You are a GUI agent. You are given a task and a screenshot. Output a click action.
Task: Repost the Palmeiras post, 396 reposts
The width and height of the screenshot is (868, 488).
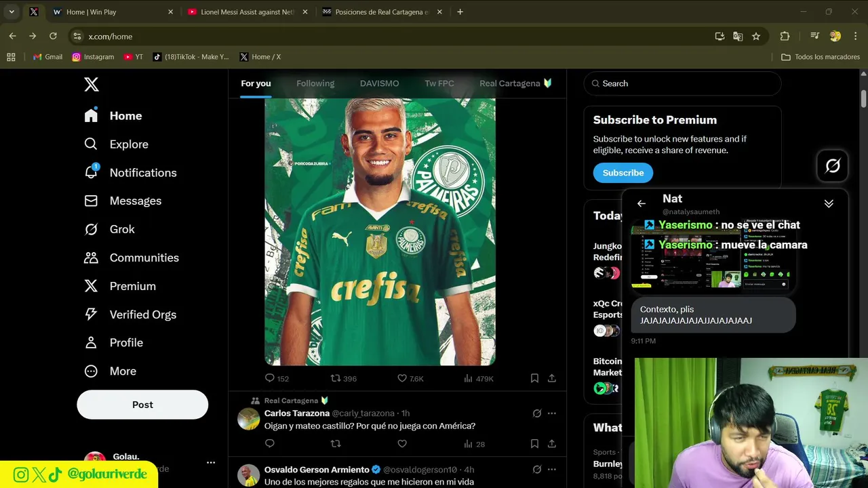coord(343,378)
